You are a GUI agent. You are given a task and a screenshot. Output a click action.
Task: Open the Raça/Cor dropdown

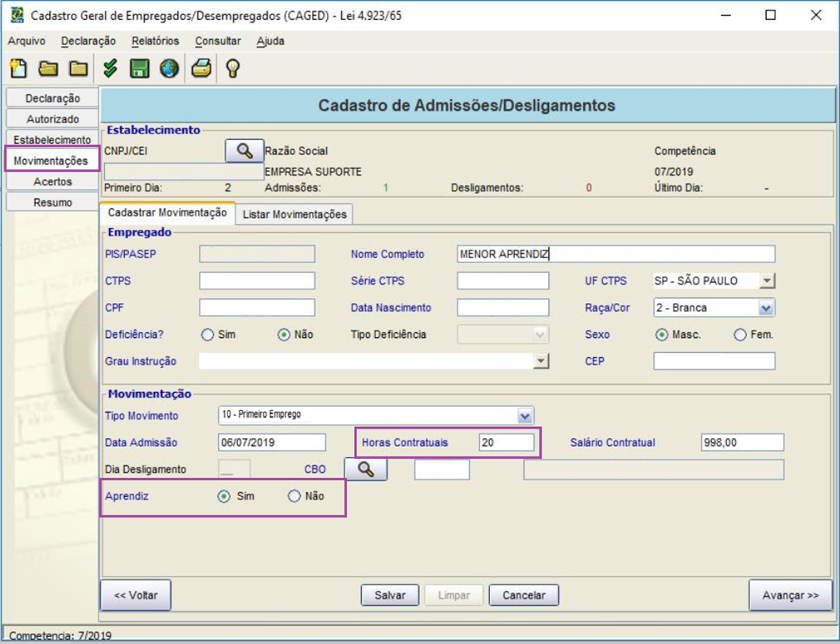click(x=766, y=308)
